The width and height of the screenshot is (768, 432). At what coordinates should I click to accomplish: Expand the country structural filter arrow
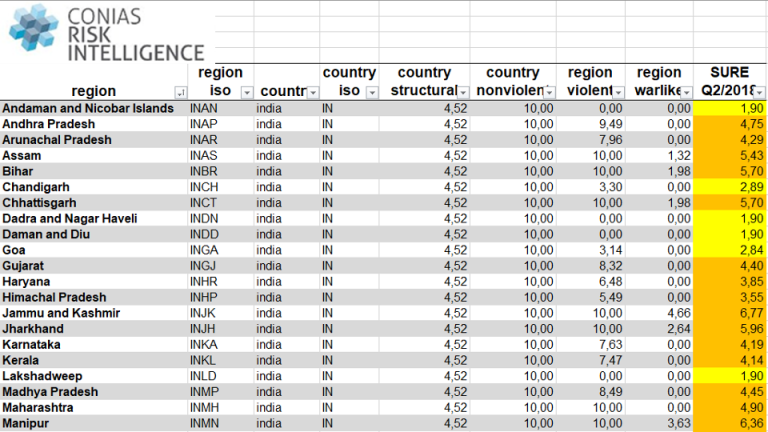(462, 92)
